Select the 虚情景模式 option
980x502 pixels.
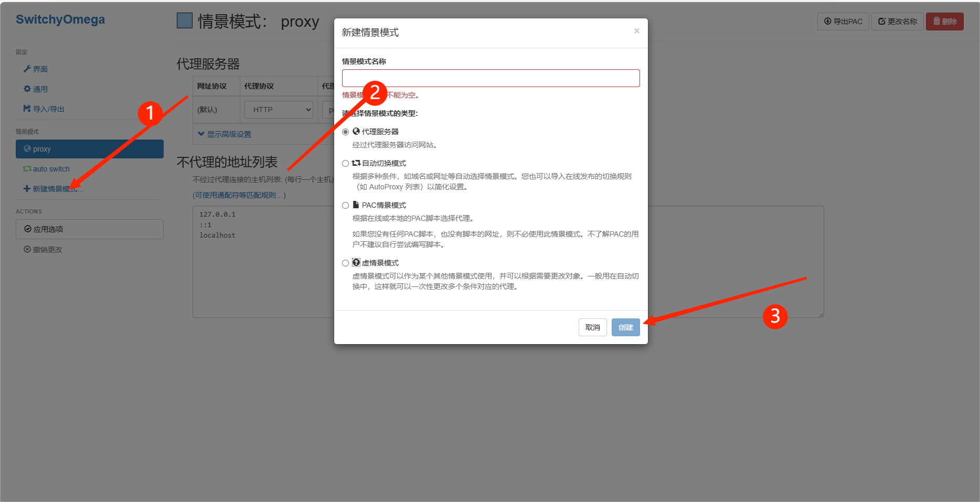point(345,263)
